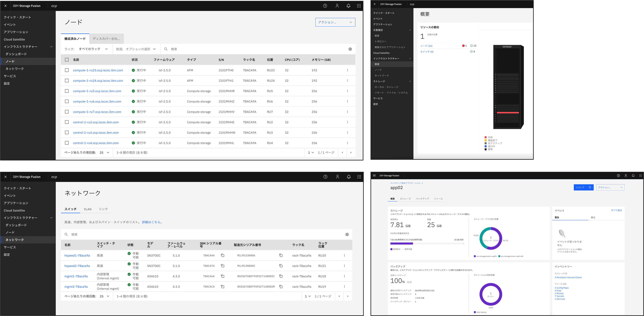644x316 pixels.
Task: Open help icon in Network window header
Action: (325, 177)
